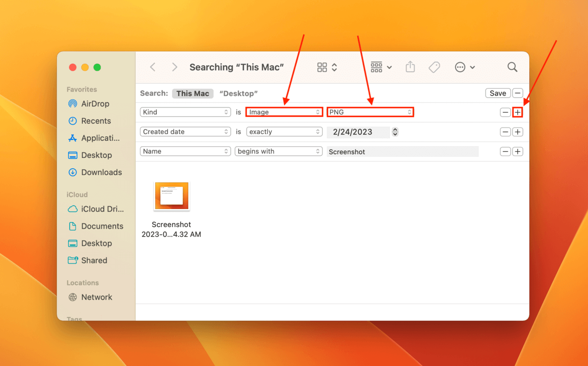Open Downloads folder in sidebar
This screenshot has height=366, width=588.
[101, 172]
